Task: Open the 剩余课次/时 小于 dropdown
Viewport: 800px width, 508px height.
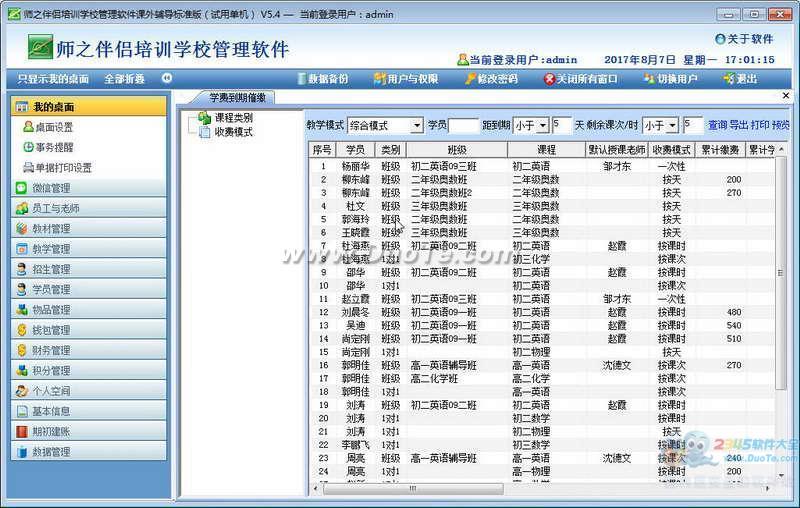Action: (x=672, y=125)
